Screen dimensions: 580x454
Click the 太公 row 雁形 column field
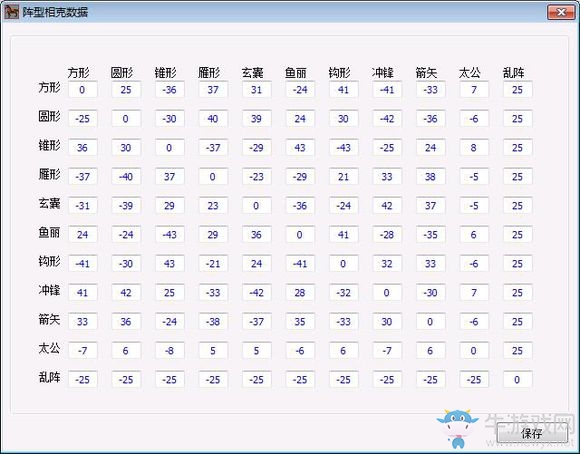213,350
